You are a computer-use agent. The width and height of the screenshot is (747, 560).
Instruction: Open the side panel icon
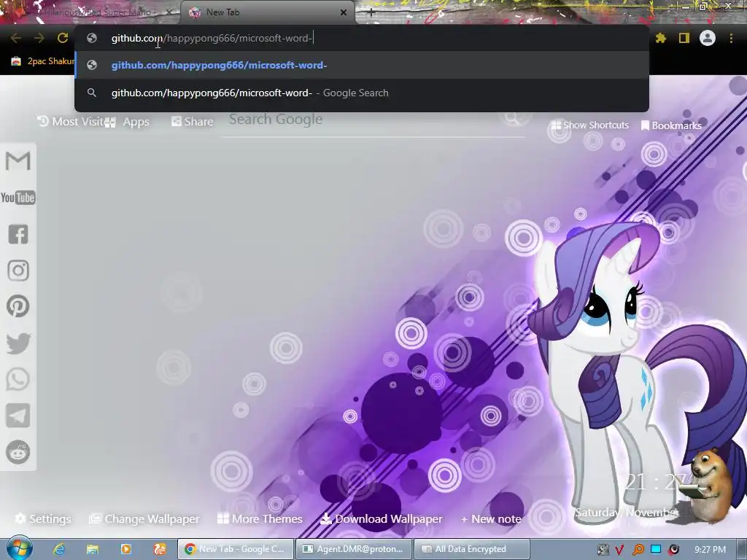684,38
